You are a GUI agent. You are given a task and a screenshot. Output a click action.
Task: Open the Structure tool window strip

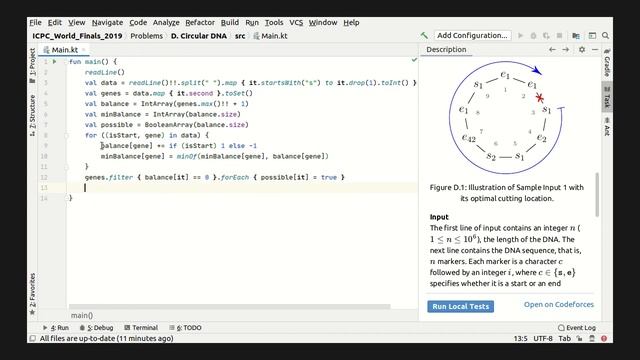coord(32,116)
